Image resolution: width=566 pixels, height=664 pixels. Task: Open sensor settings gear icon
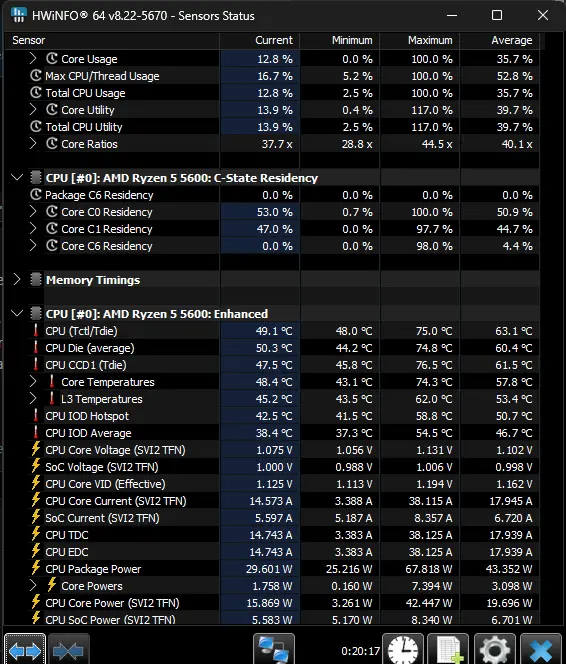coord(494,650)
